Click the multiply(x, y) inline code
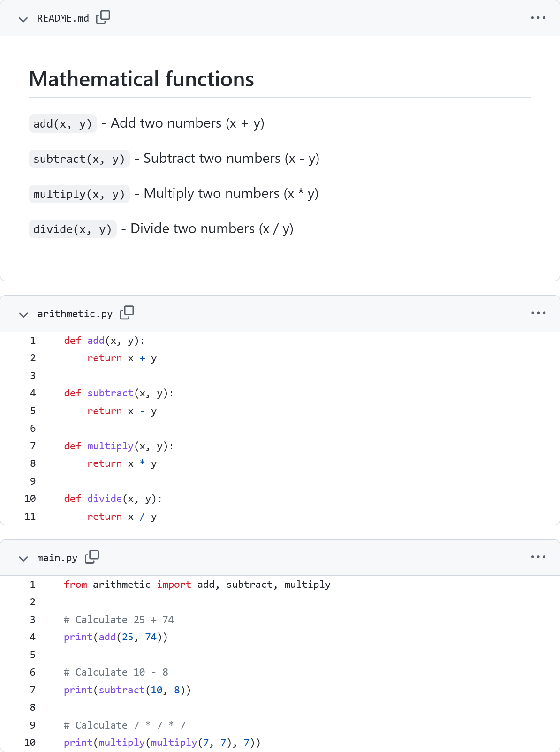The image size is (560, 752). click(x=79, y=194)
